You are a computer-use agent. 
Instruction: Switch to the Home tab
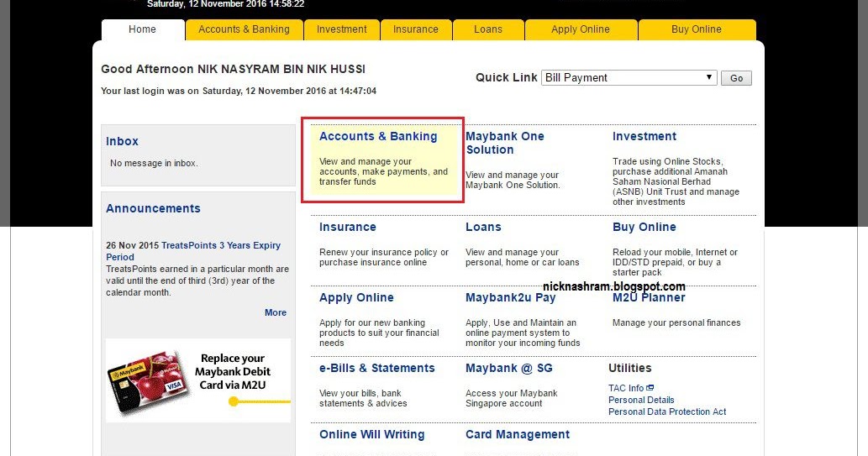(142, 29)
